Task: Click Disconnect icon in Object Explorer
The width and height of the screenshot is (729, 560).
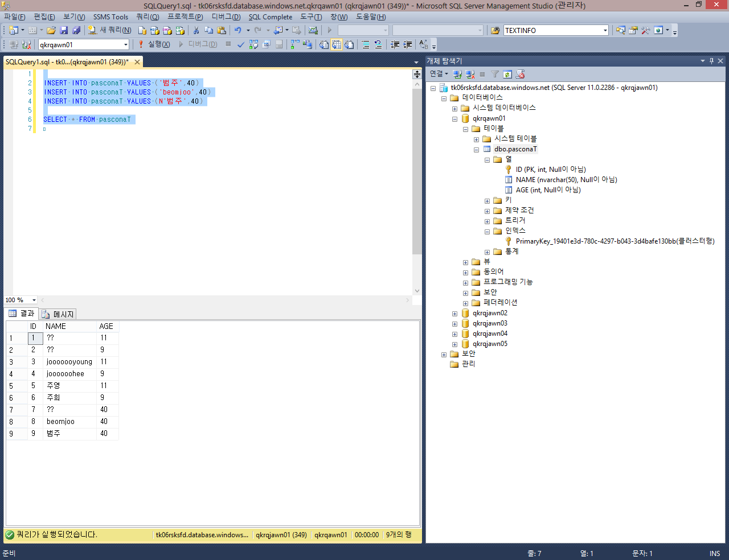Action: click(470, 74)
